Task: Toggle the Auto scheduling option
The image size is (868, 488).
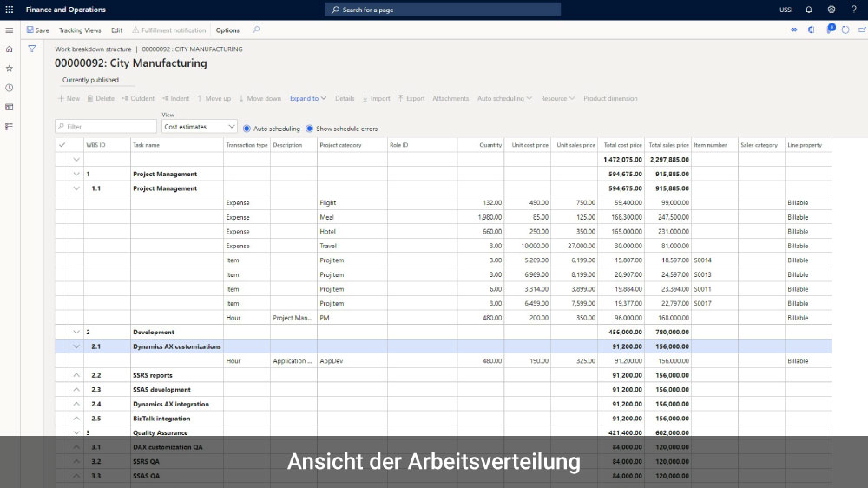Action: [247, 129]
